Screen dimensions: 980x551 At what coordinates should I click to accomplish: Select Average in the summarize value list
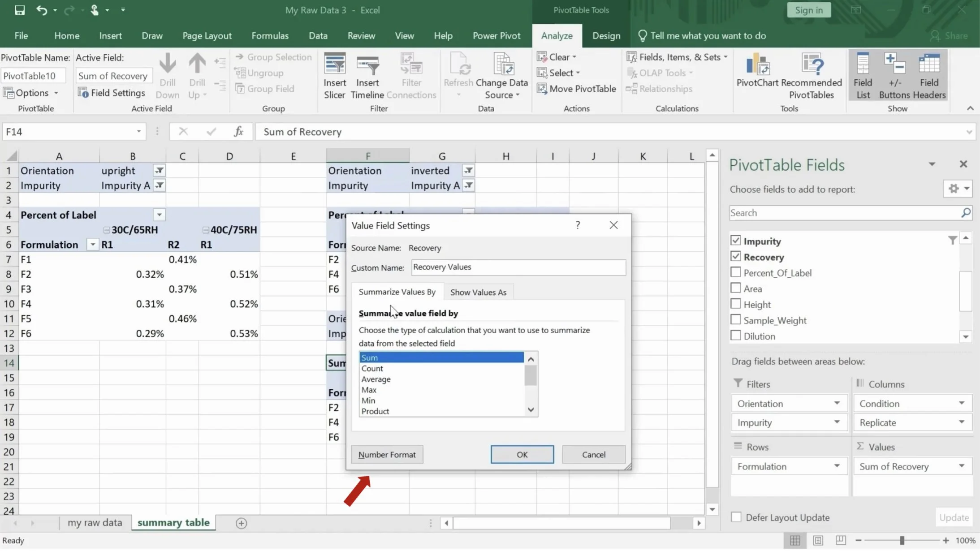(x=376, y=379)
